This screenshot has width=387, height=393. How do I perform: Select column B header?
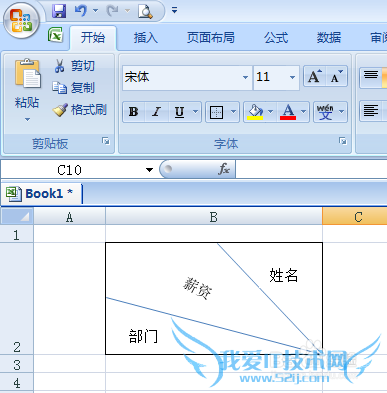tap(214, 217)
